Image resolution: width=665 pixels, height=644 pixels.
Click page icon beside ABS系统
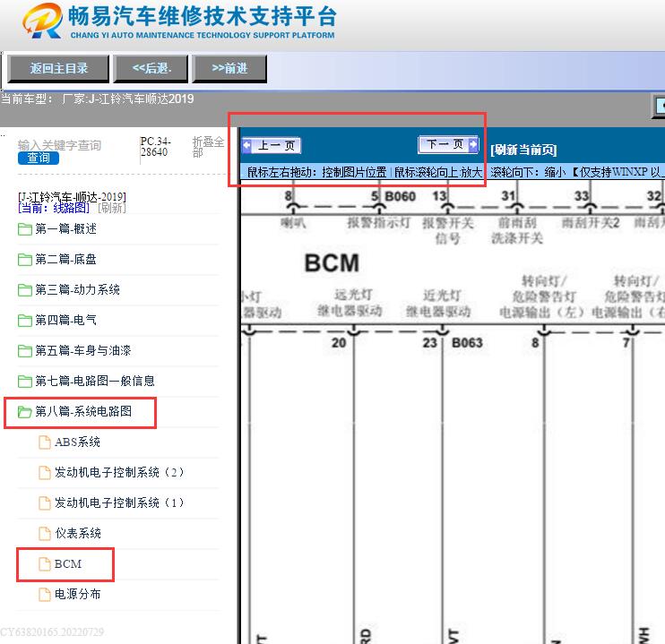45,442
